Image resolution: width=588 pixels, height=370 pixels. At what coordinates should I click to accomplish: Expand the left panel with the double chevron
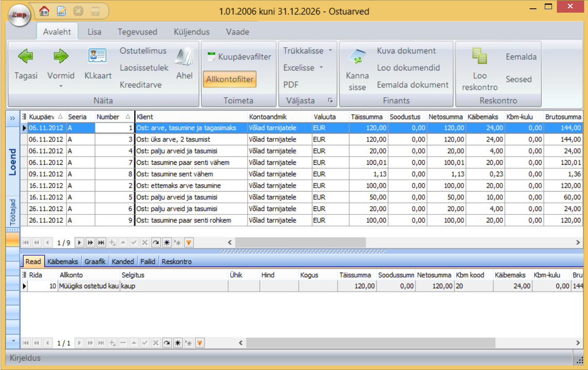(12, 118)
